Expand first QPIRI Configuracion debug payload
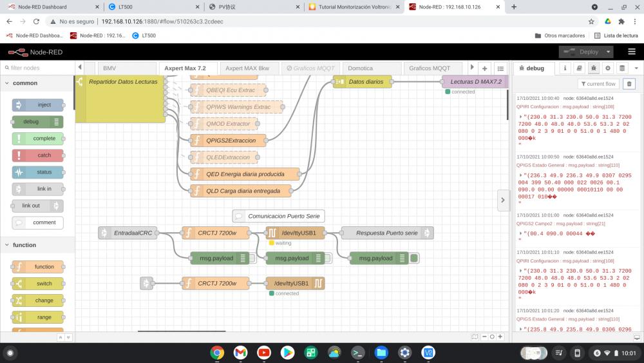 point(521,117)
